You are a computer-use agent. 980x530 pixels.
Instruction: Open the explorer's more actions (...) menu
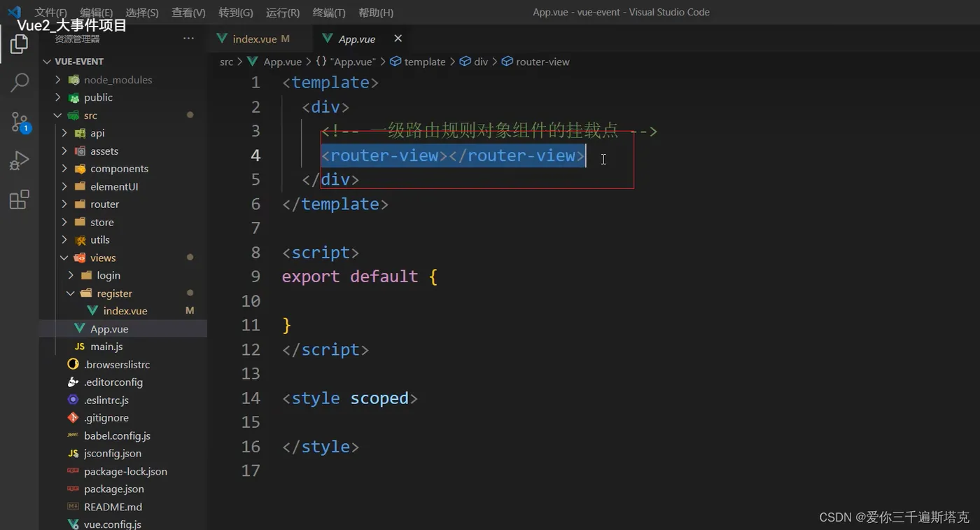pyautogui.click(x=188, y=39)
